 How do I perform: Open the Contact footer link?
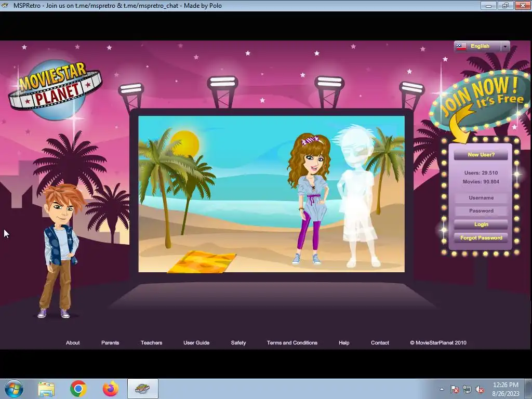click(380, 343)
